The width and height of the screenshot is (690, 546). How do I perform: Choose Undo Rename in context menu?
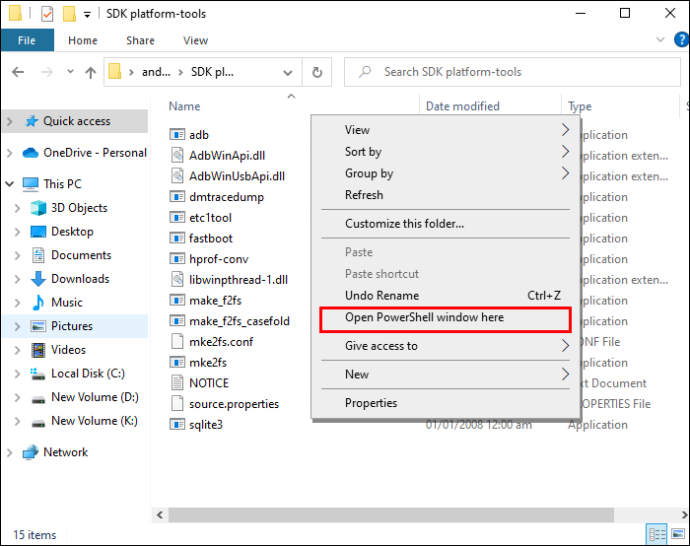pos(445,295)
